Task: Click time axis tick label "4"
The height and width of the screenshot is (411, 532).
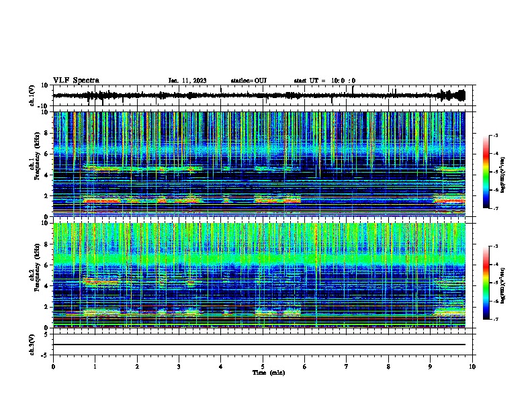Action: tap(221, 367)
